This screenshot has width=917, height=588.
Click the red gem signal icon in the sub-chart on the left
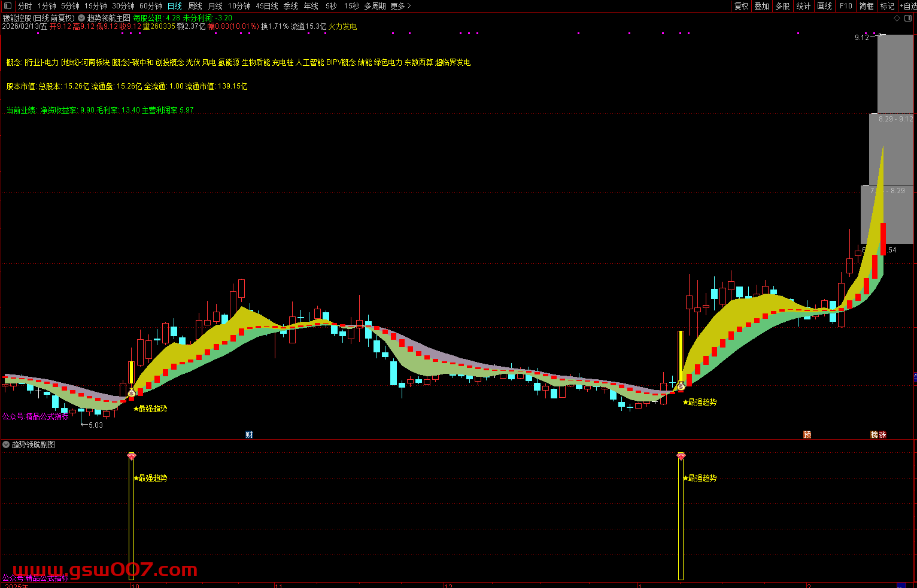(x=132, y=456)
